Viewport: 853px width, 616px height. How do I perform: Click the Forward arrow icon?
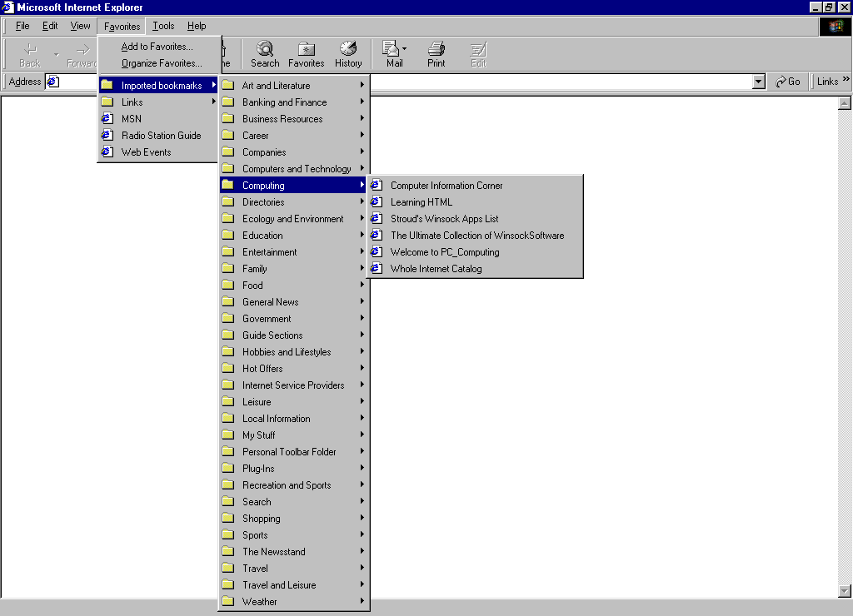pos(82,50)
